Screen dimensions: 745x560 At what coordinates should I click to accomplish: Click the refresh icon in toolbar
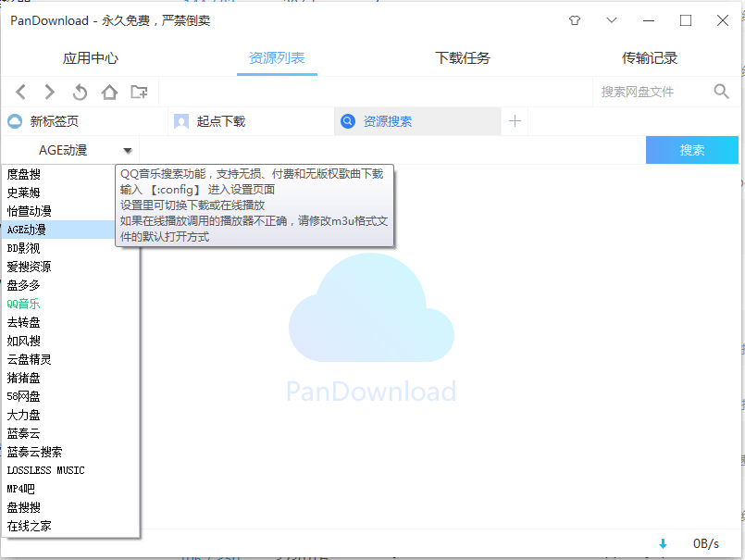pos(80,92)
